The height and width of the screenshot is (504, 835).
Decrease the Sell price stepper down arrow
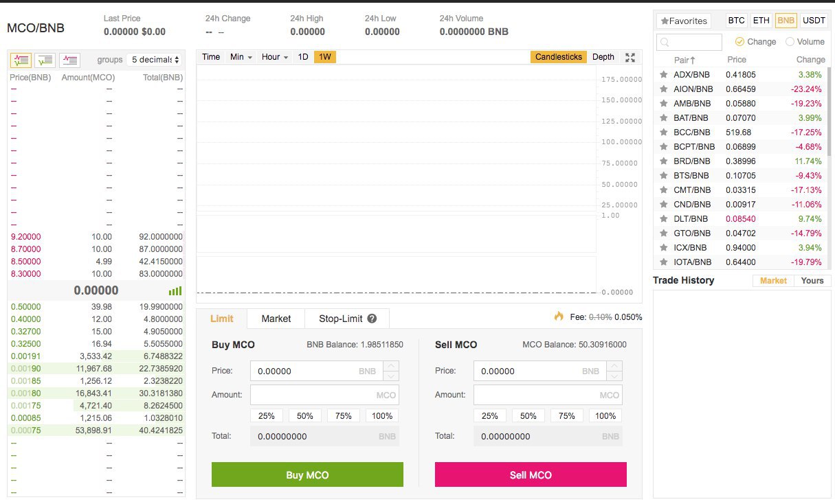[x=614, y=376]
